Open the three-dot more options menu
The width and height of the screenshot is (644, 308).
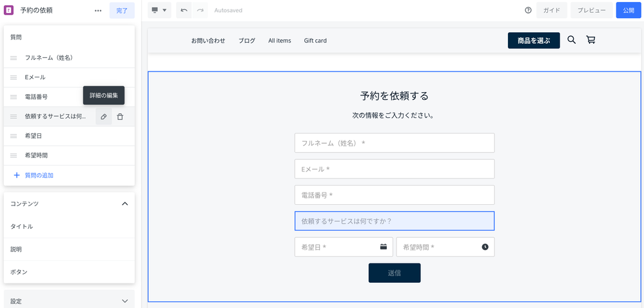98,10
